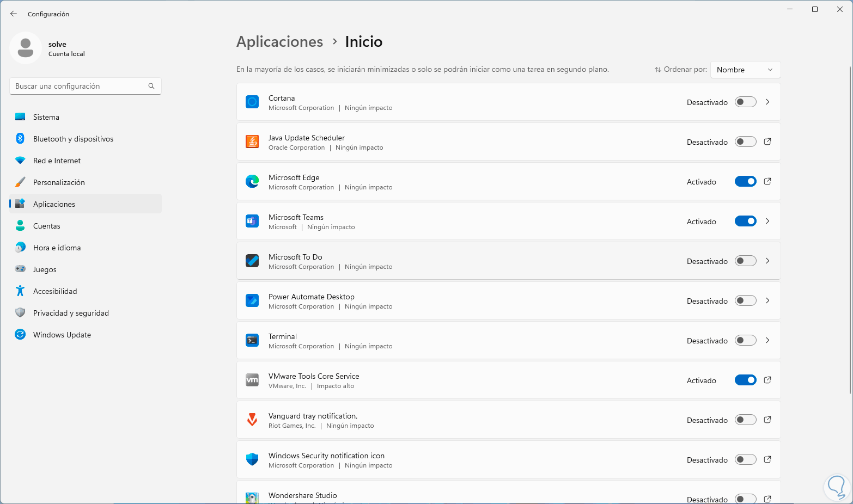The height and width of the screenshot is (504, 853).
Task: Click the Microsoft Edge app icon
Action: (252, 181)
